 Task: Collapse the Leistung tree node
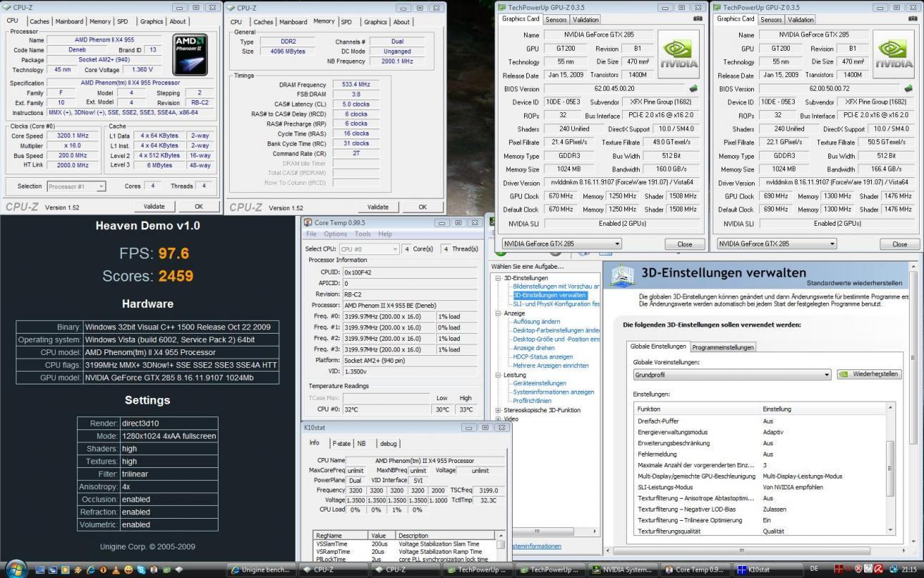pos(498,374)
